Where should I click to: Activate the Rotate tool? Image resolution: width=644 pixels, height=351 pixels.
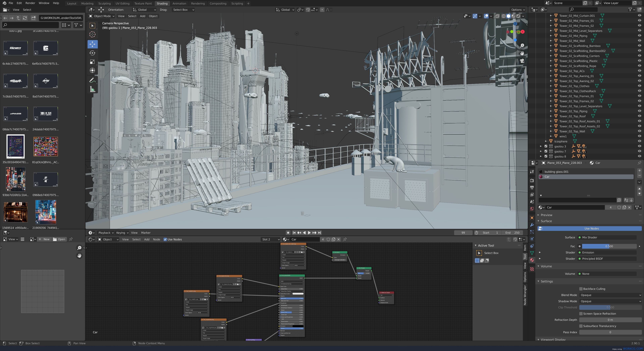pos(92,53)
